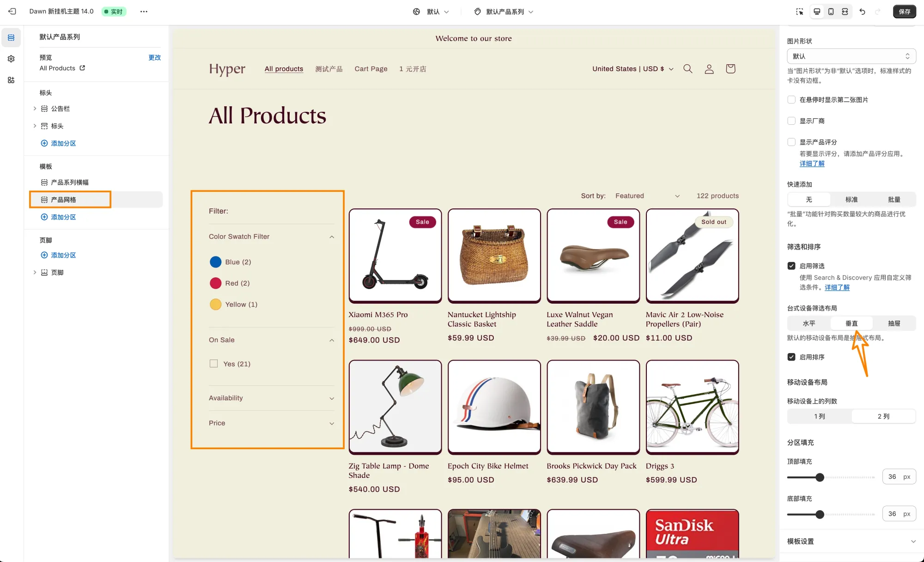This screenshot has width=924, height=562.
Task: Click the plus icon under 页脚 heading
Action: (x=44, y=255)
